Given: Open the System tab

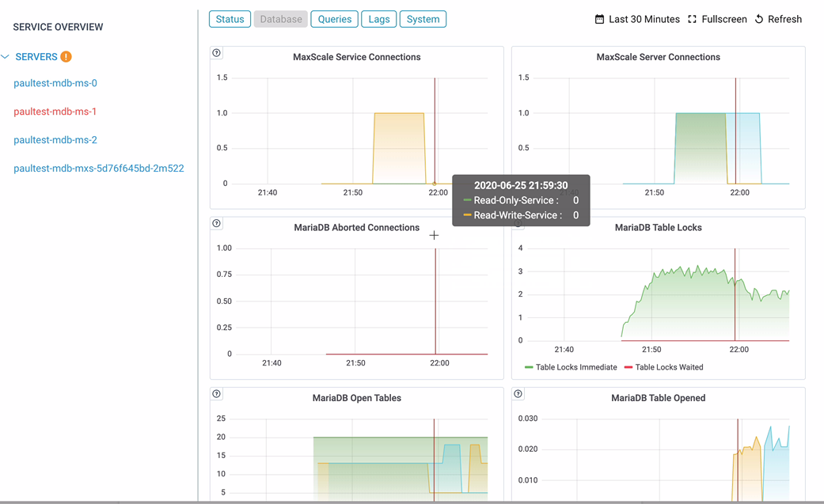Looking at the screenshot, I should click(423, 19).
